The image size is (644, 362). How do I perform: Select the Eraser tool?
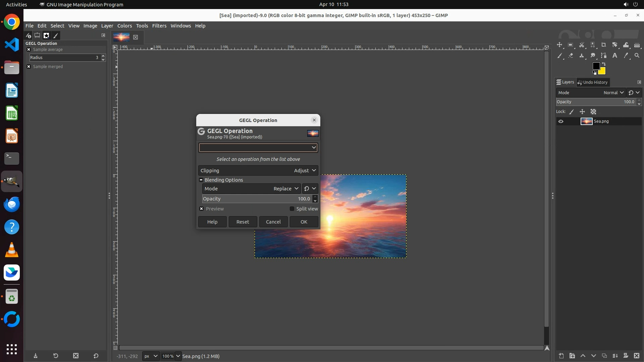click(571, 56)
